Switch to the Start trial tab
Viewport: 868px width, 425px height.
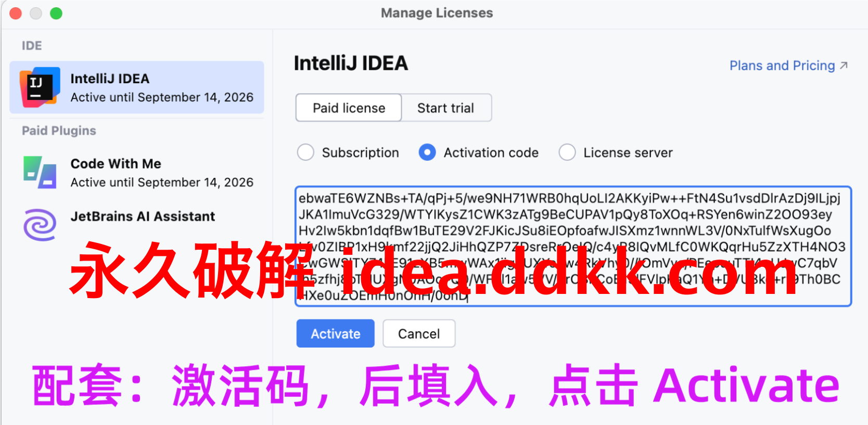[446, 108]
